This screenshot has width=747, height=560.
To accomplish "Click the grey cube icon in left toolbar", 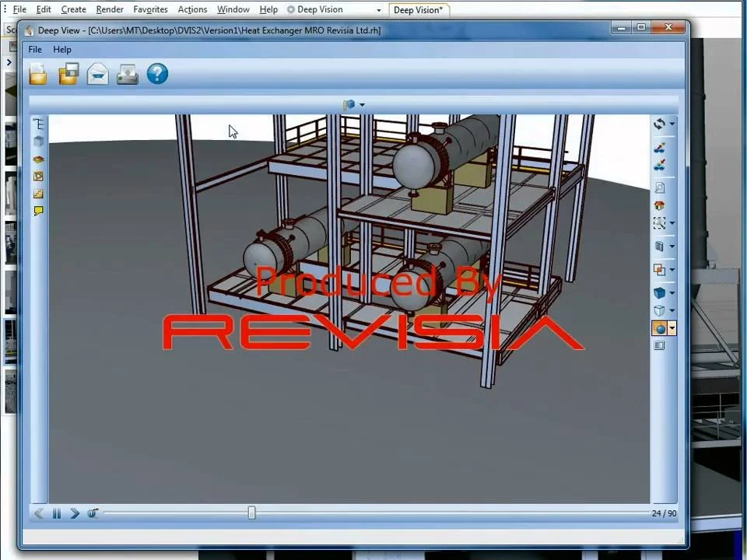I will pyautogui.click(x=39, y=142).
